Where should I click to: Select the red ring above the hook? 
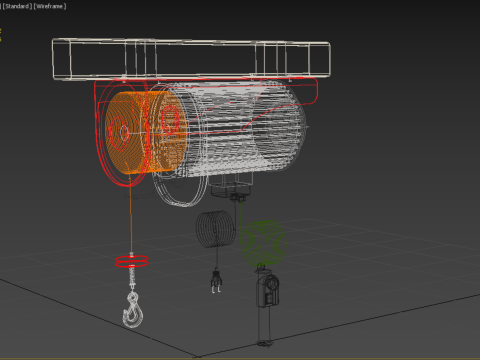pyautogui.click(x=132, y=261)
